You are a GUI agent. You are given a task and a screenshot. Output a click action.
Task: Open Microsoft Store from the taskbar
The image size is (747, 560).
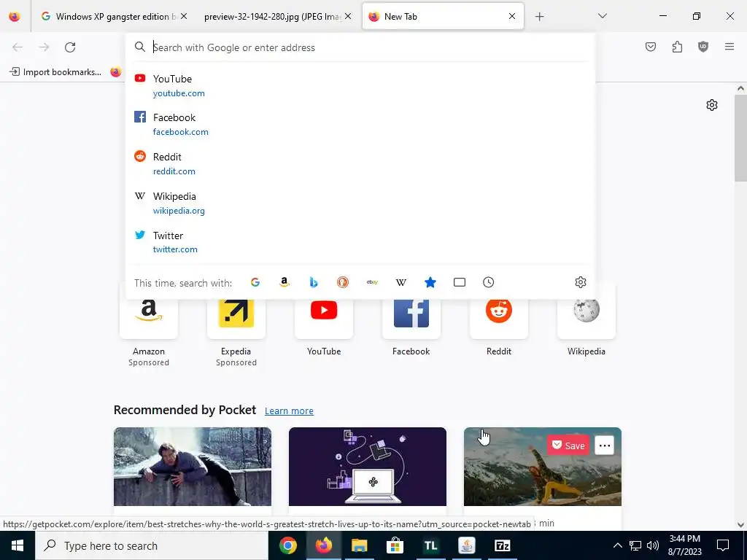tap(395, 545)
